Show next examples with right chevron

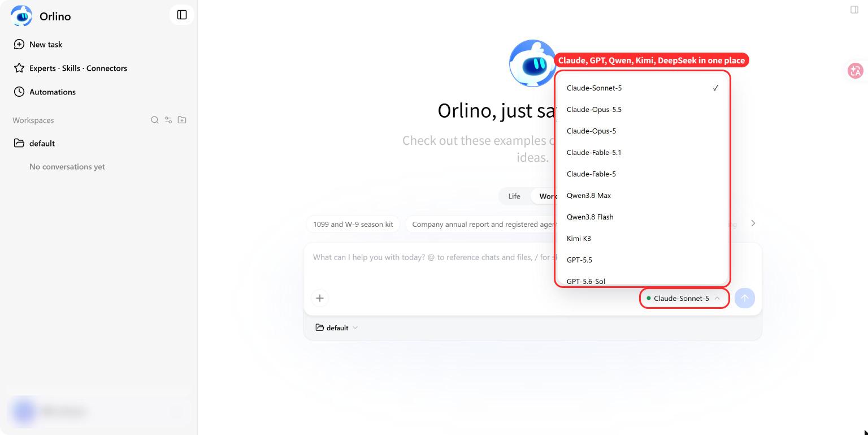(x=753, y=223)
